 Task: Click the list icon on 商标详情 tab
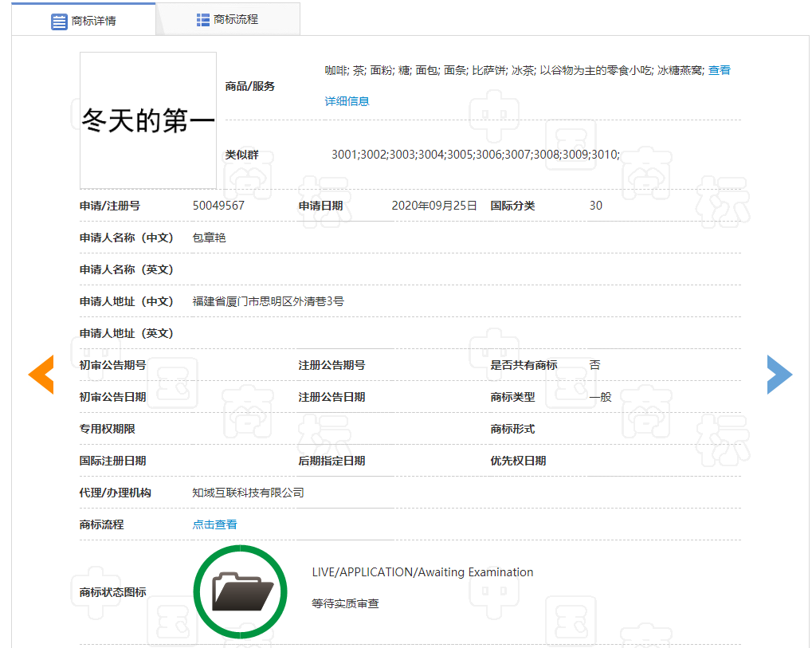tap(59, 22)
